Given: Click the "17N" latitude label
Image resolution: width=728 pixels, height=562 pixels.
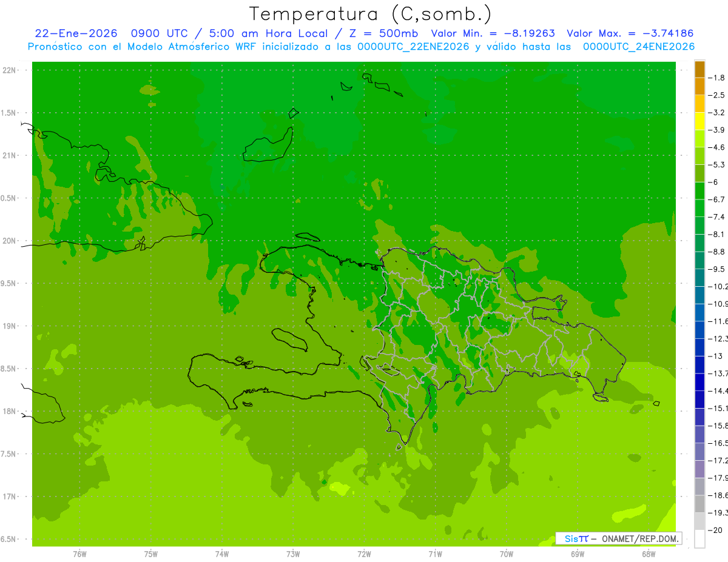Looking at the screenshot, I should tap(10, 497).
